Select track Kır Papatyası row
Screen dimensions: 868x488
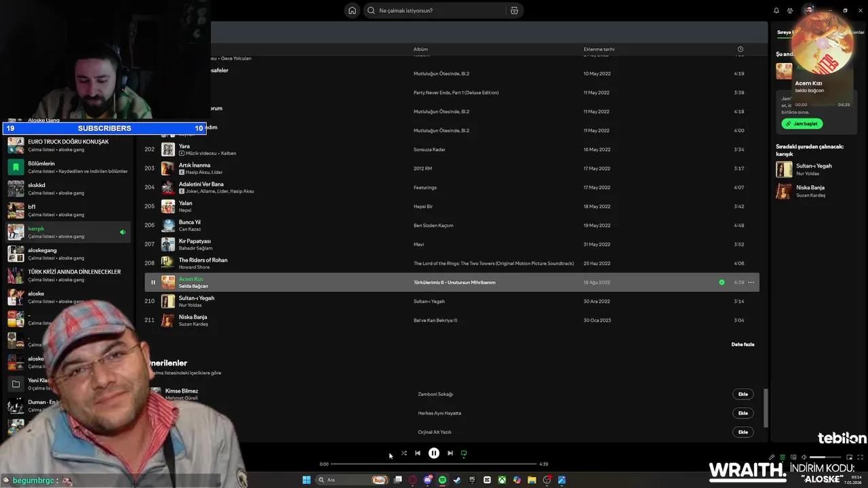tap(452, 244)
